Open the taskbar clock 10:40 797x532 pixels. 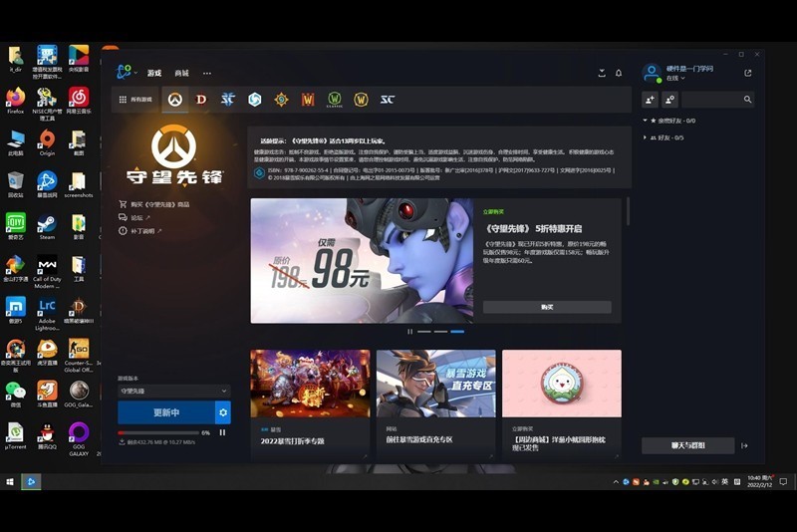click(760, 482)
